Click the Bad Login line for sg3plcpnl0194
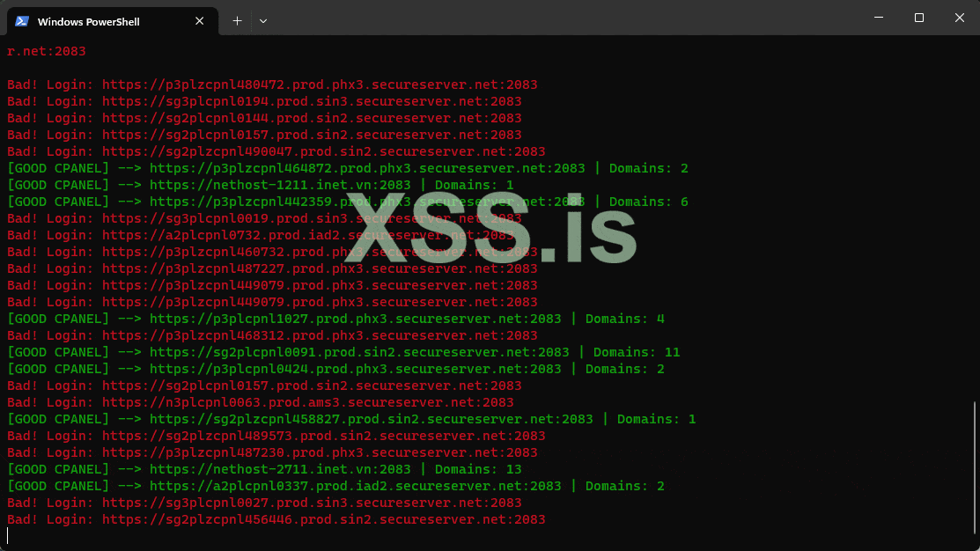 pyautogui.click(x=264, y=101)
